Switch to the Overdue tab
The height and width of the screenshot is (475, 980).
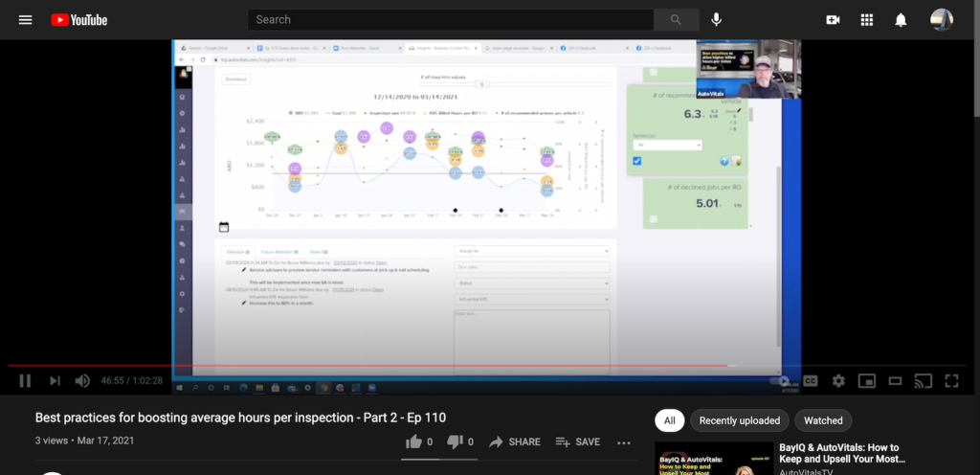click(238, 252)
